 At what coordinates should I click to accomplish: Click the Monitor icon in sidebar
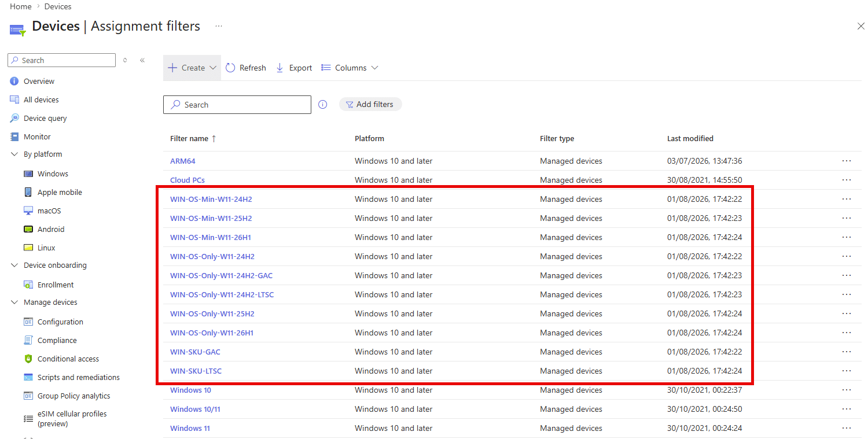point(14,137)
